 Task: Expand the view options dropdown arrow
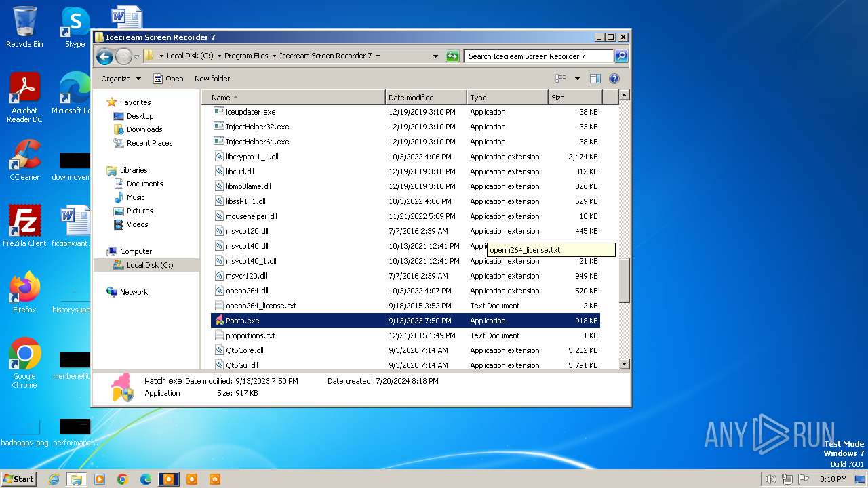click(x=577, y=79)
